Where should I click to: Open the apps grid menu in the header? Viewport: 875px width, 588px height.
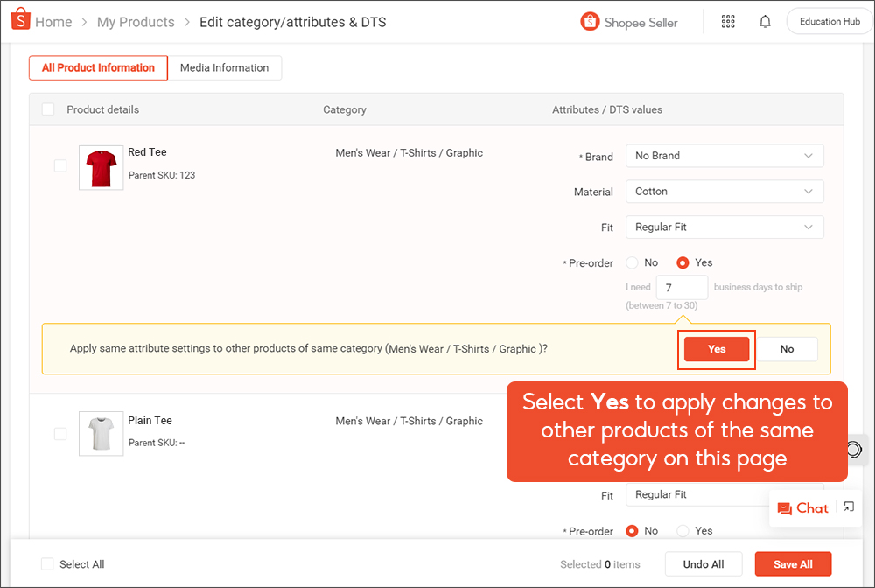728,21
